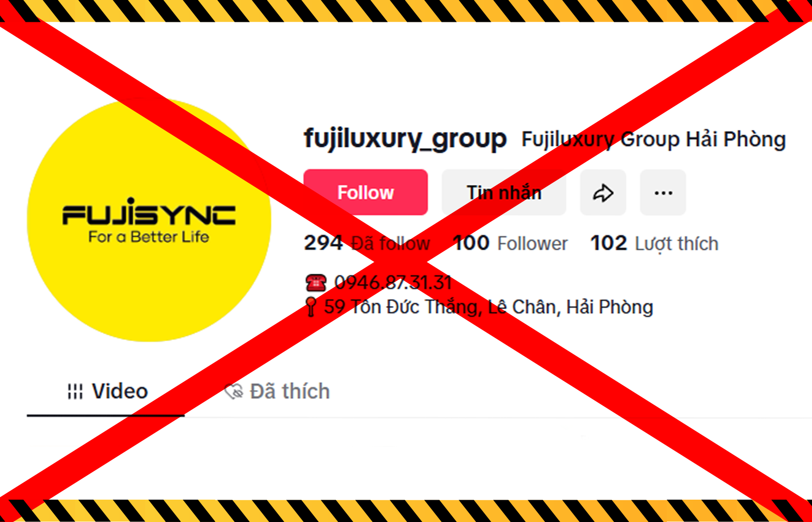Open the 100 Follower list

click(x=510, y=243)
